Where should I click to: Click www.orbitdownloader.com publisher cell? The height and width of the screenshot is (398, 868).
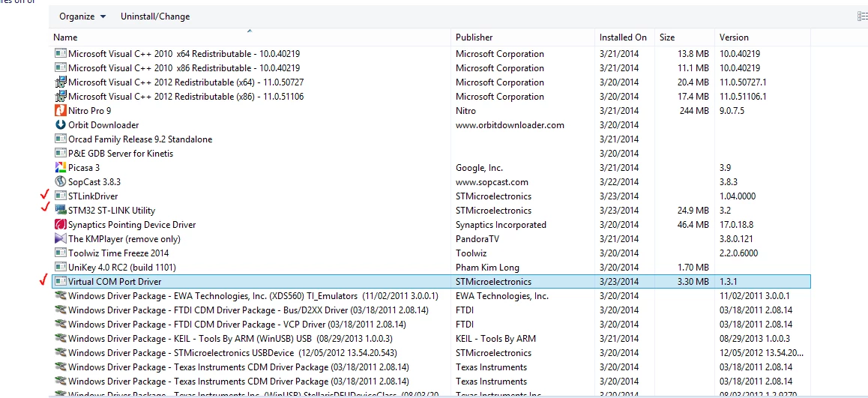[x=510, y=125]
